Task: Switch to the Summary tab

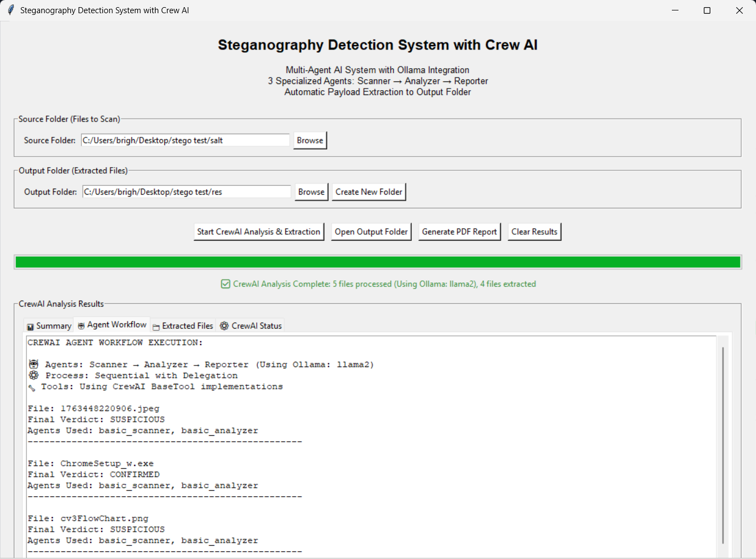Action: (49, 326)
